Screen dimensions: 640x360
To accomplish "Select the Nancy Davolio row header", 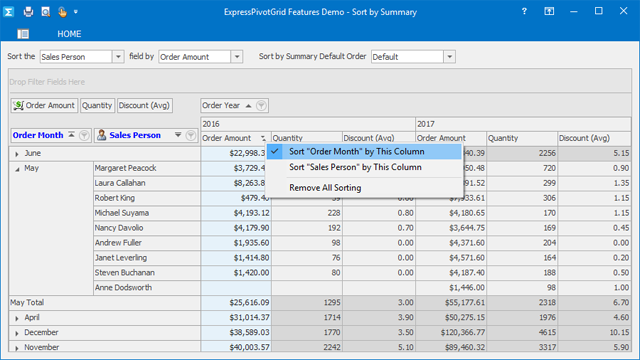I will 147,228.
